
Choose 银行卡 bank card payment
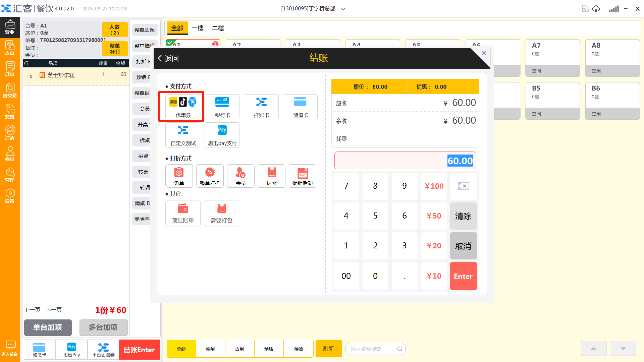(222, 107)
